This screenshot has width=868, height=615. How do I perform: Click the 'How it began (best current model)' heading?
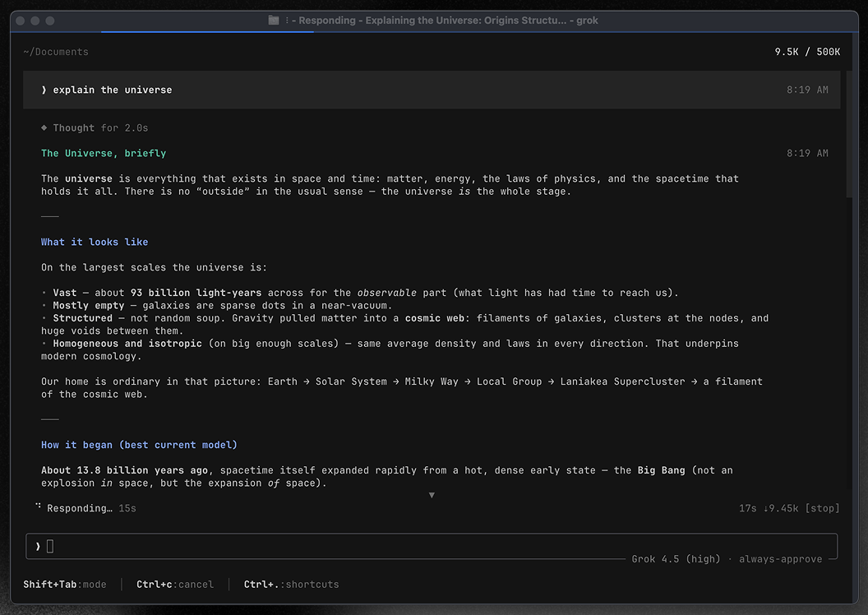pos(139,445)
